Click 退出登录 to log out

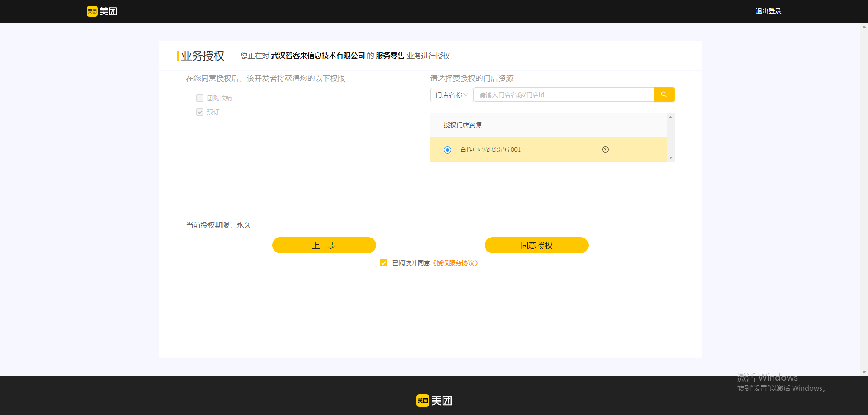tap(768, 11)
